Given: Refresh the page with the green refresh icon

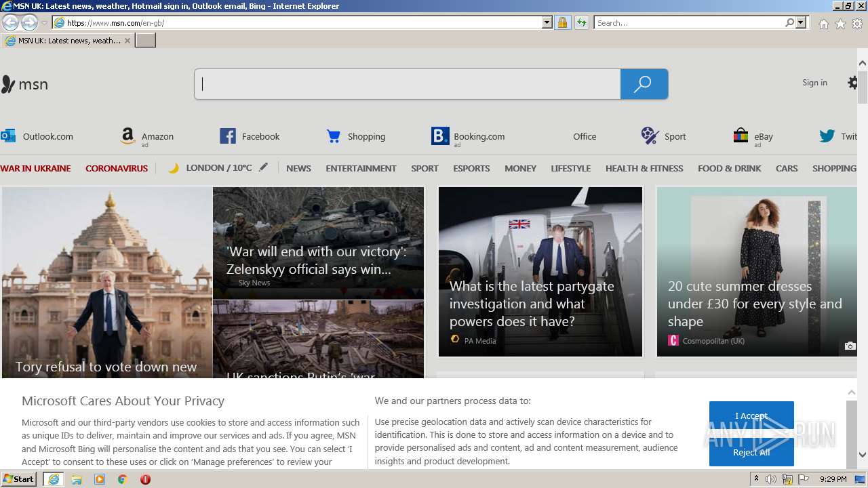Looking at the screenshot, I should click(581, 22).
